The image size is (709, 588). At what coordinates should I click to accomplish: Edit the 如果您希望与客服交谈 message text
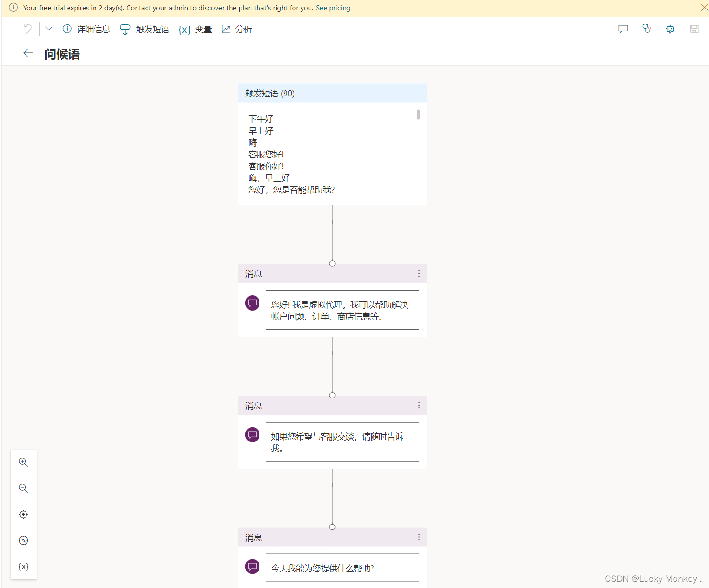tap(342, 442)
